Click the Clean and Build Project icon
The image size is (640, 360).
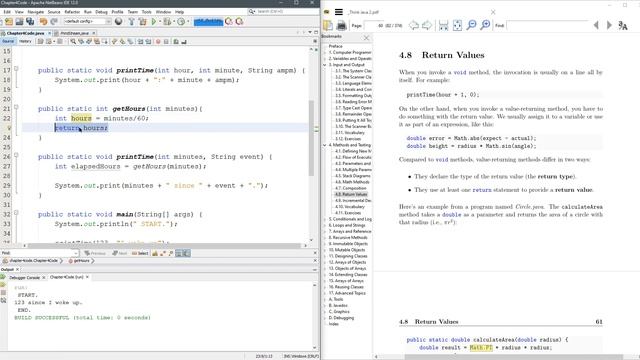142,21
